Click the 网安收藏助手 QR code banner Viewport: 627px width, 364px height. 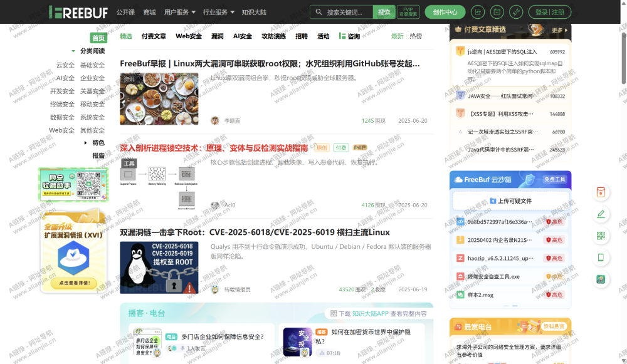point(73,184)
